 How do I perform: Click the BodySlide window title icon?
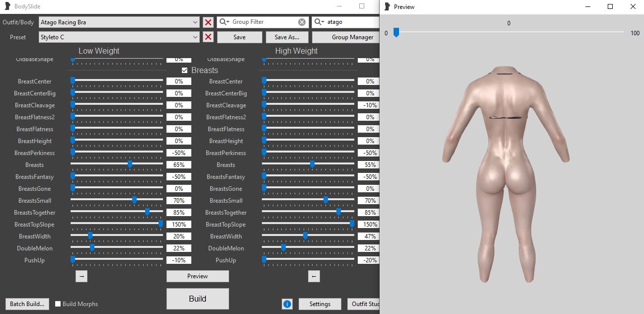(7, 6)
